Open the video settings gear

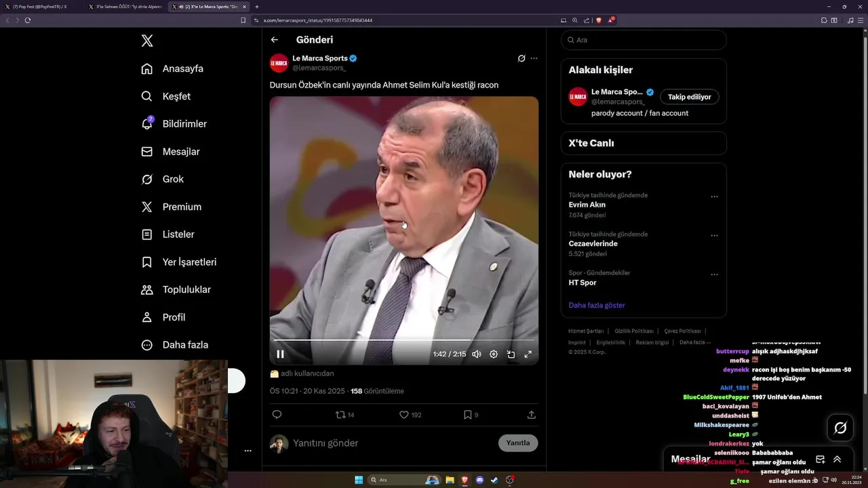pyautogui.click(x=494, y=354)
